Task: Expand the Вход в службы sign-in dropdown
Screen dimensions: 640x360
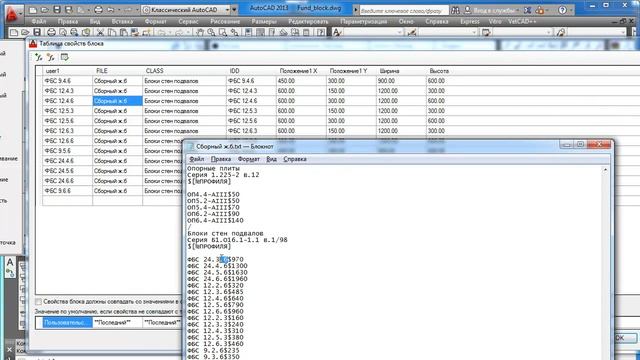Action: (x=518, y=10)
